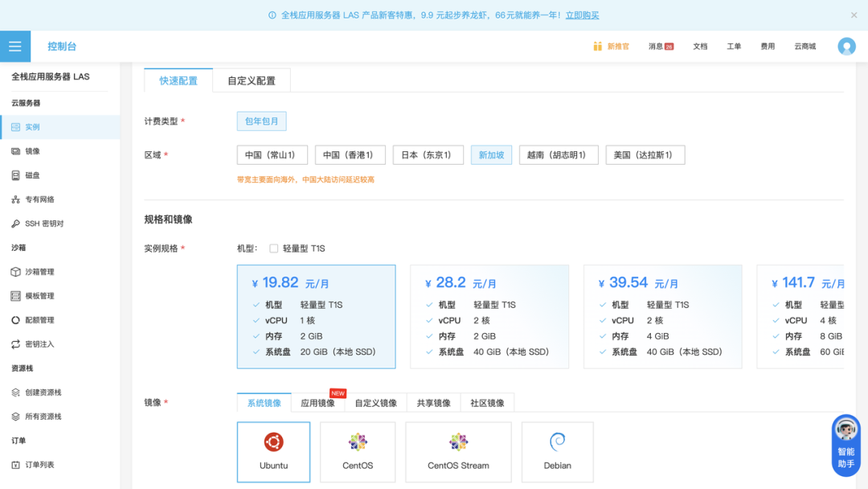Viewport: 868px width, 489px height.
Task: Click the 所有资源栈 stack icon
Action: click(x=15, y=417)
